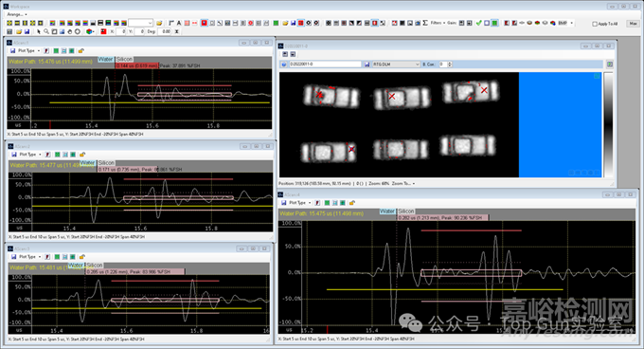Open the BMP export format dropdown

click(565, 23)
